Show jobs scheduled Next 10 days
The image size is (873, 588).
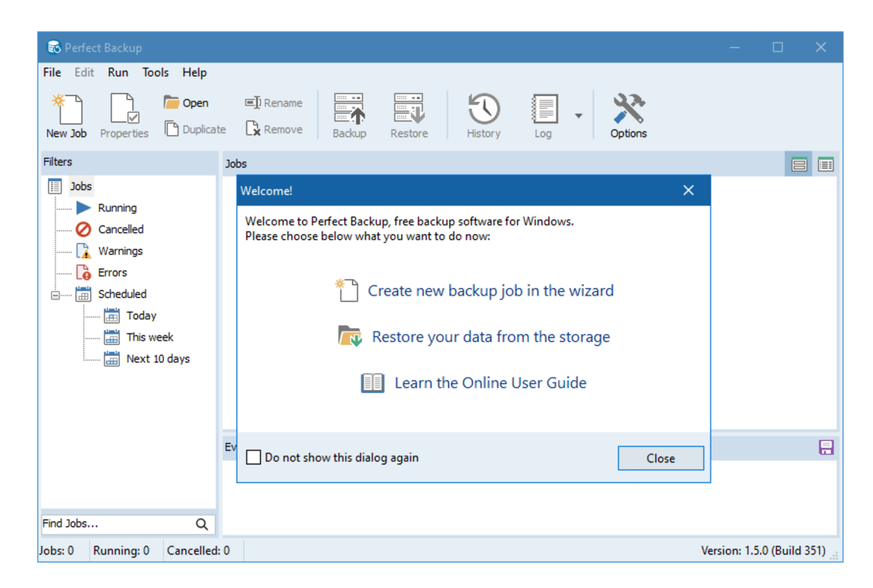(157, 359)
